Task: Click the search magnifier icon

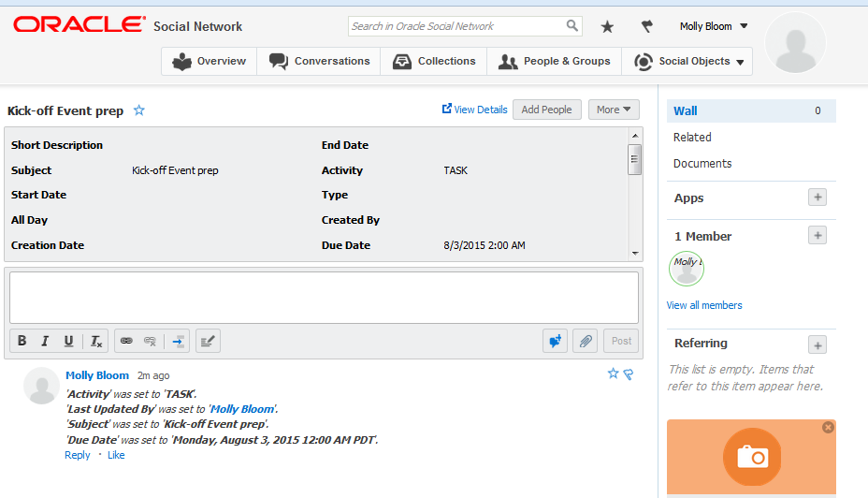Action: [x=571, y=25]
